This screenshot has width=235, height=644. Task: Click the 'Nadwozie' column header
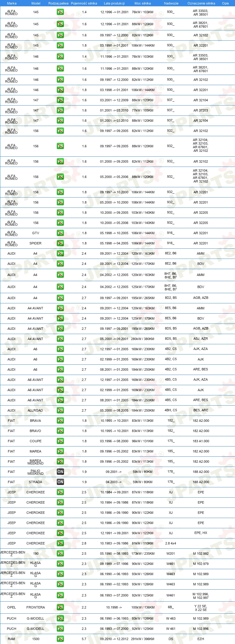pyautogui.click(x=171, y=3)
